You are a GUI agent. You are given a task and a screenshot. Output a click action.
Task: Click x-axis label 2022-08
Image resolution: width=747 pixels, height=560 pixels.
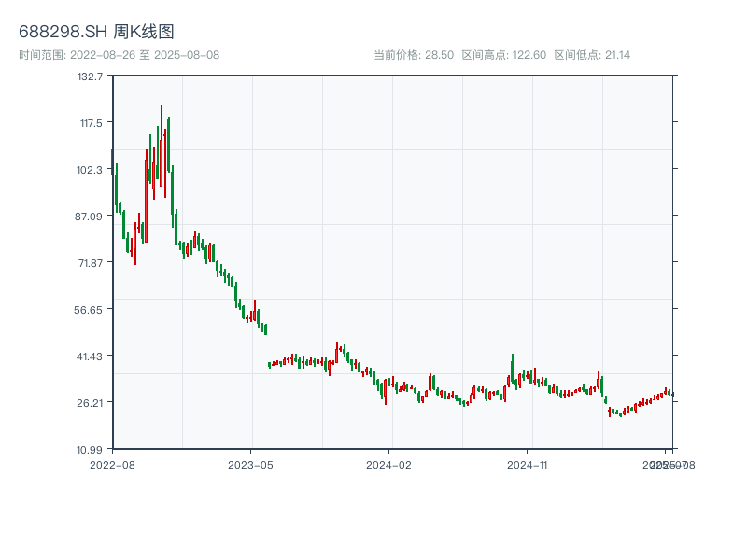pos(112,465)
